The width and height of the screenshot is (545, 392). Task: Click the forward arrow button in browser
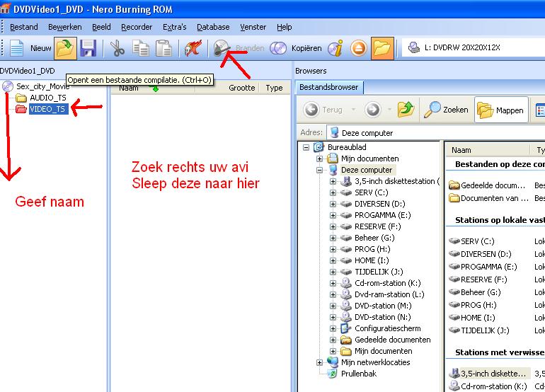(x=372, y=110)
